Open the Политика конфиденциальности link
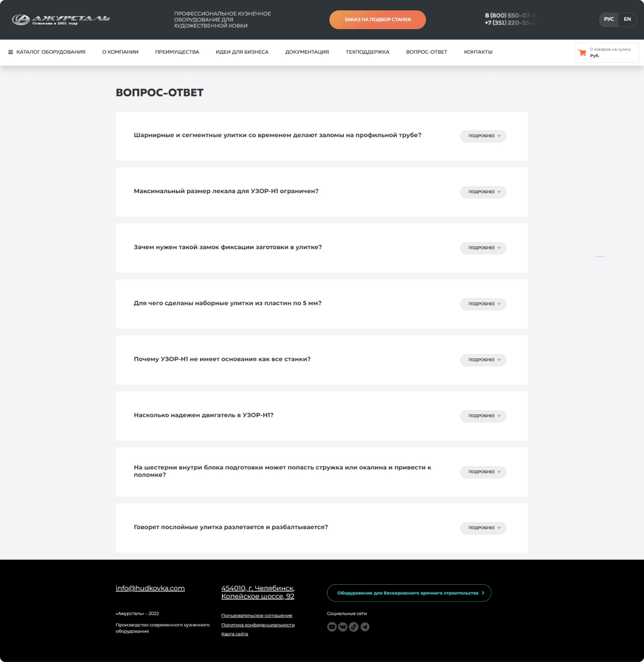 [x=258, y=625]
